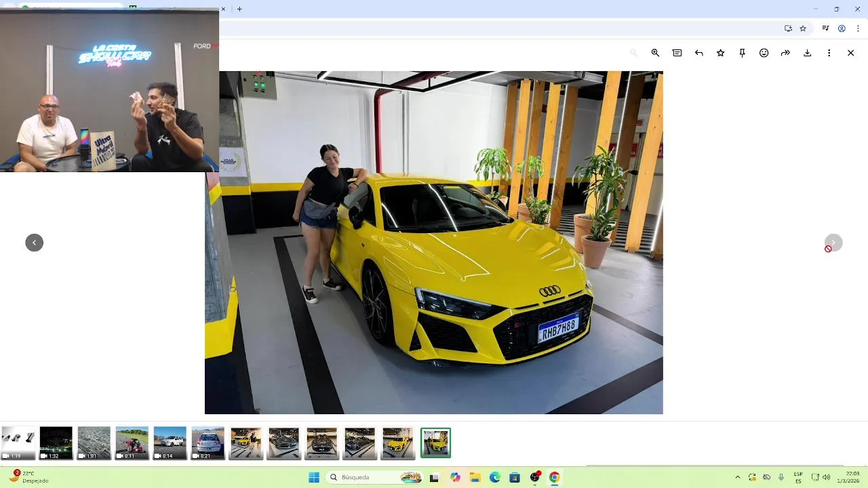
Task: Open the 1:19 video thumbnail
Action: tap(18, 443)
